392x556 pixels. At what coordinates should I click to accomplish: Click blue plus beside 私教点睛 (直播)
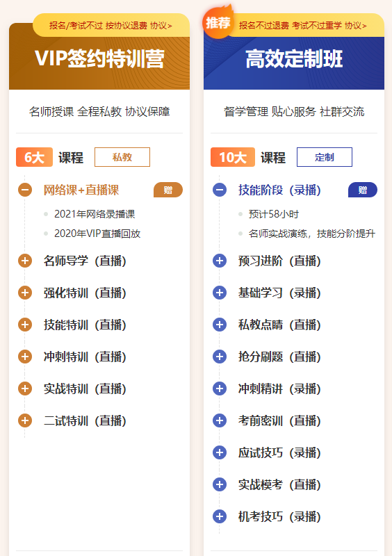[x=220, y=325]
